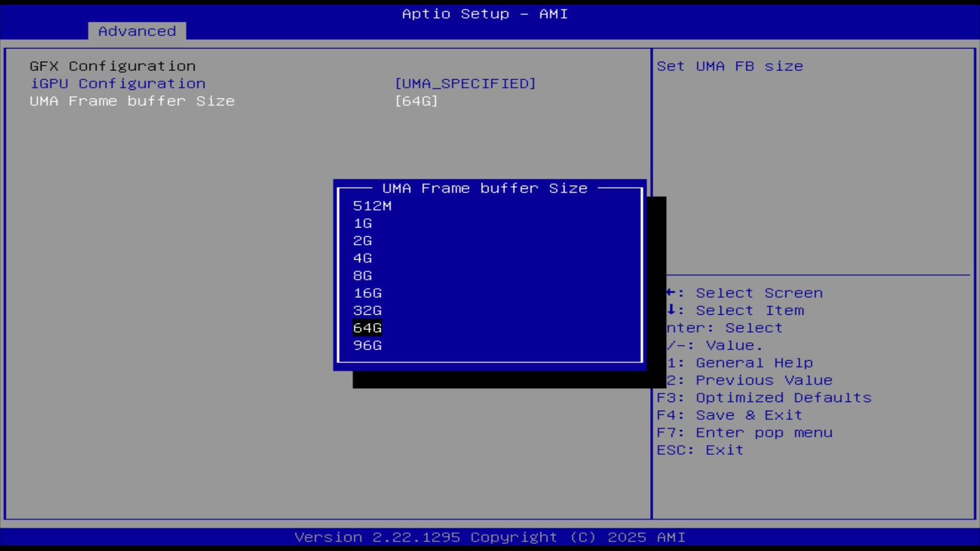Click F7: Enter pop menu hint
This screenshot has height=551, width=980.
coord(744,433)
